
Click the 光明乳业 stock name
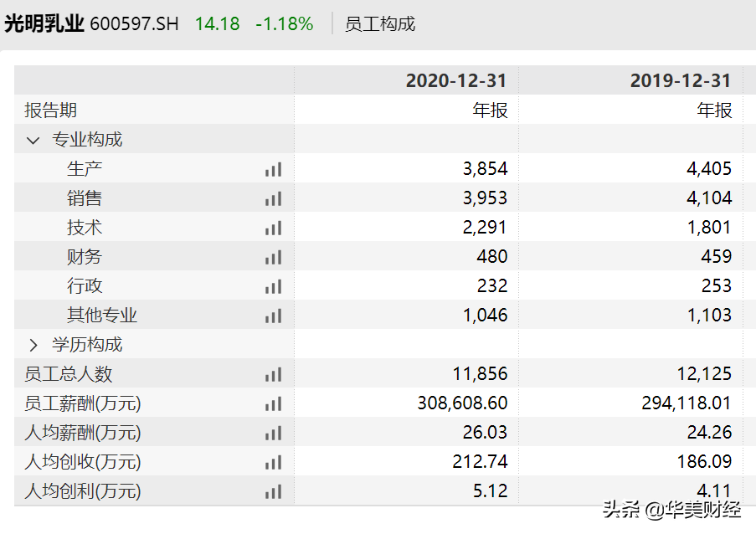[44, 23]
